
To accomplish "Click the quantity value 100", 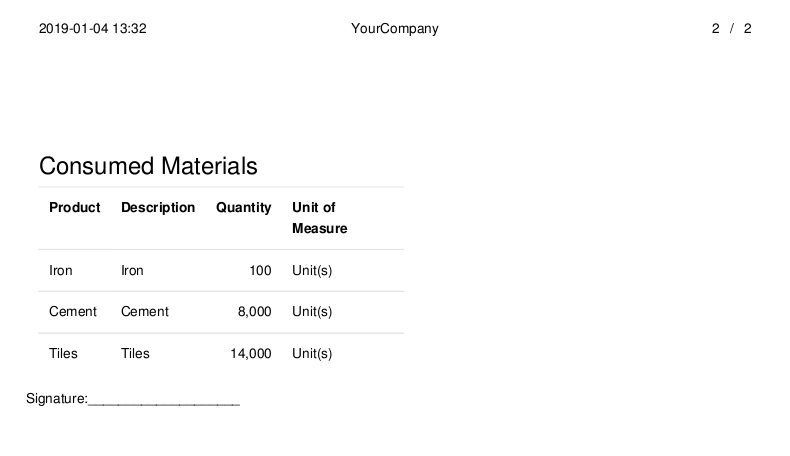I will (x=260, y=271).
